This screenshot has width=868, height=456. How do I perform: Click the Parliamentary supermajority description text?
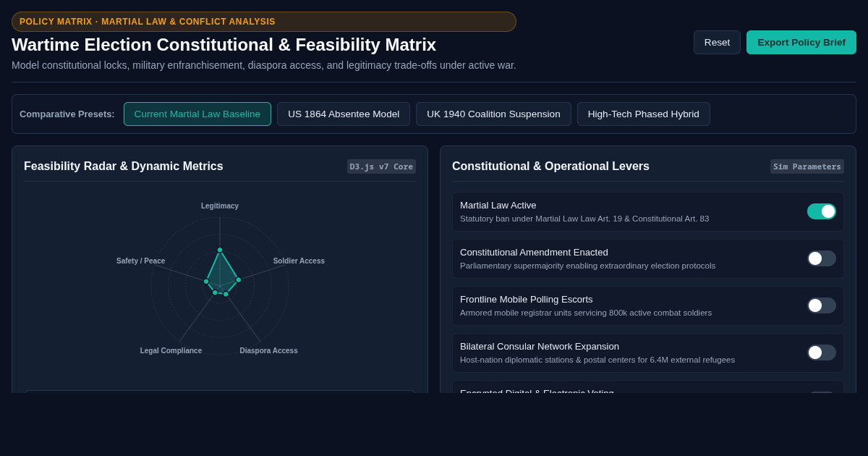click(587, 266)
